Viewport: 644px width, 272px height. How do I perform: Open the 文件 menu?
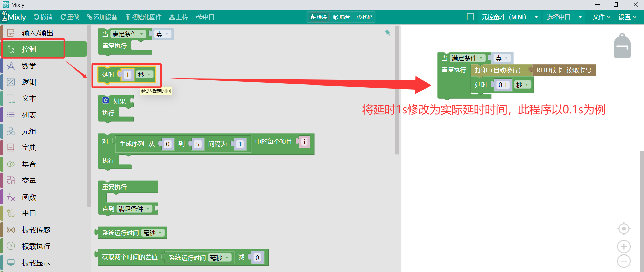[601, 17]
